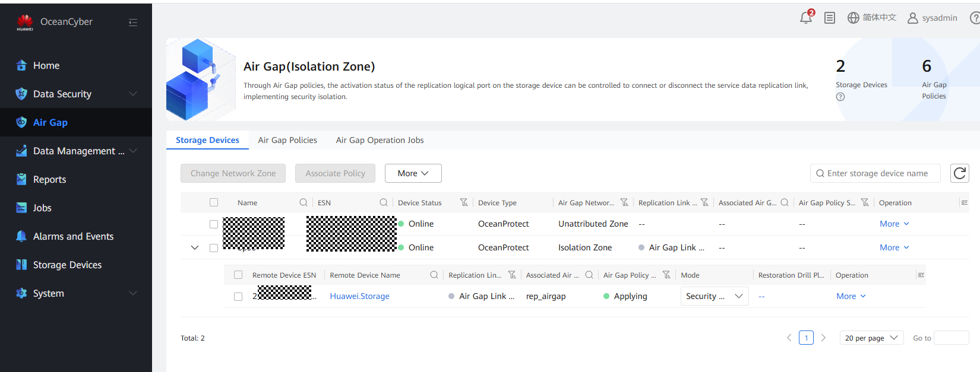Viewport: 980px width, 372px height.
Task: Filter the Device Status column
Action: click(464, 202)
